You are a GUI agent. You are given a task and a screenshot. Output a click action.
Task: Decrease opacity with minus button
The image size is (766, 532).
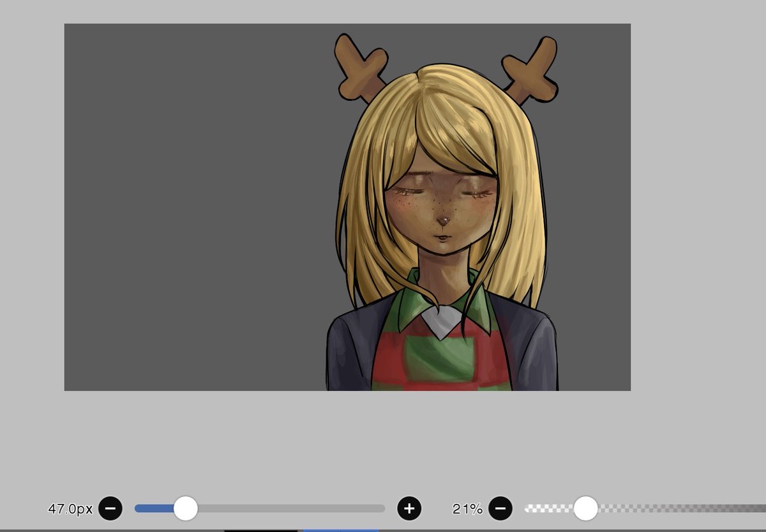pos(500,508)
